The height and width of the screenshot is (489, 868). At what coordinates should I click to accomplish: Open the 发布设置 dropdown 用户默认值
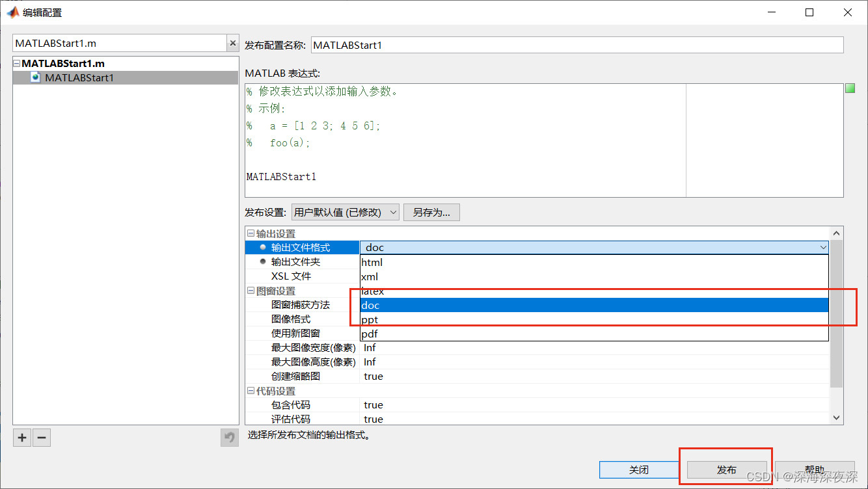[x=345, y=212]
